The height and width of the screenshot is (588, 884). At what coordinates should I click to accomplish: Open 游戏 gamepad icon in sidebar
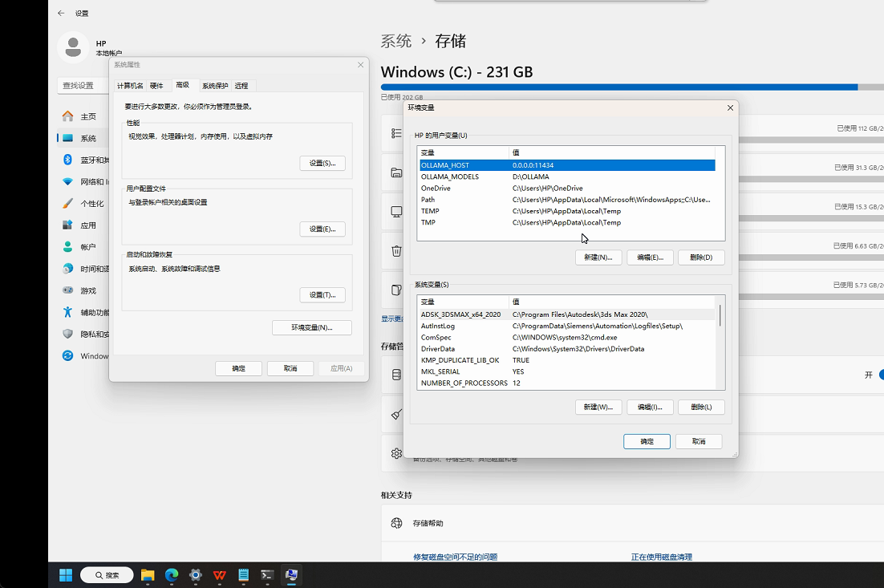point(67,290)
